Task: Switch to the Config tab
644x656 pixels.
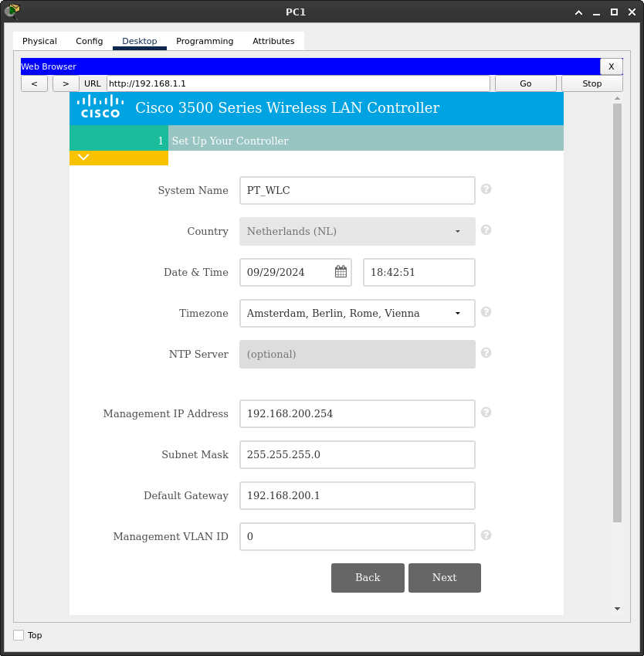Action: click(x=89, y=41)
